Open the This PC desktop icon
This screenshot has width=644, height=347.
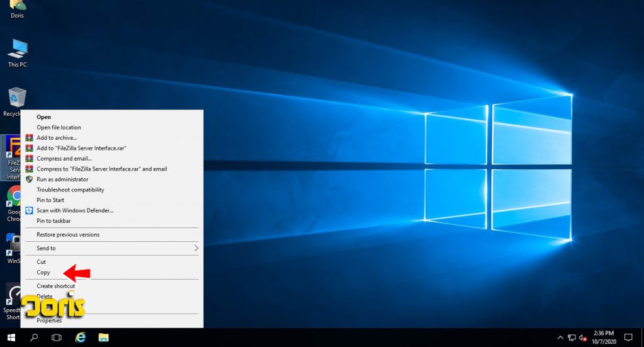point(17,53)
